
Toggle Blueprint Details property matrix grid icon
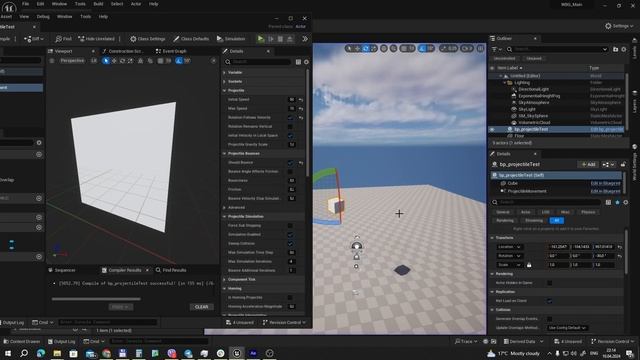click(x=298, y=62)
